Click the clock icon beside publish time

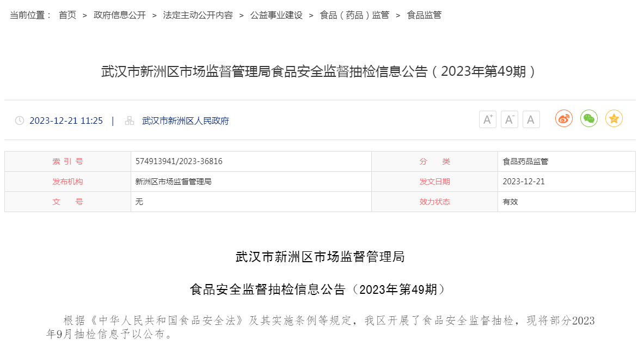tap(19, 120)
